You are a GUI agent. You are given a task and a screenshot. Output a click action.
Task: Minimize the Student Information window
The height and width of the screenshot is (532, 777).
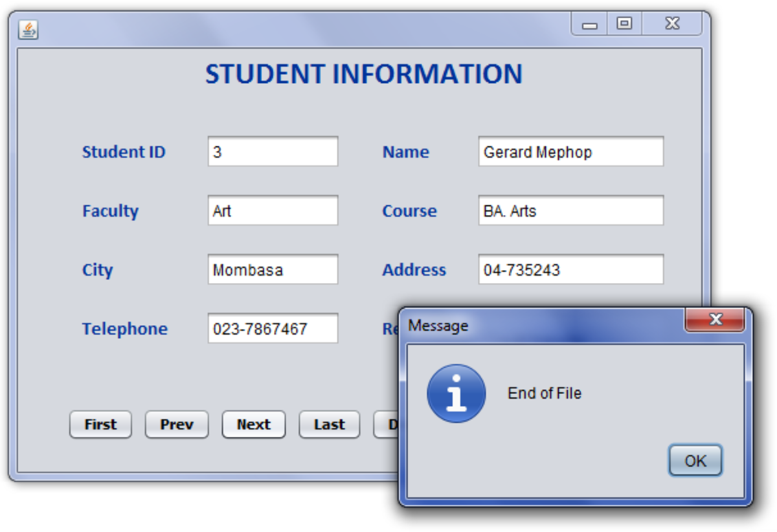coord(589,25)
